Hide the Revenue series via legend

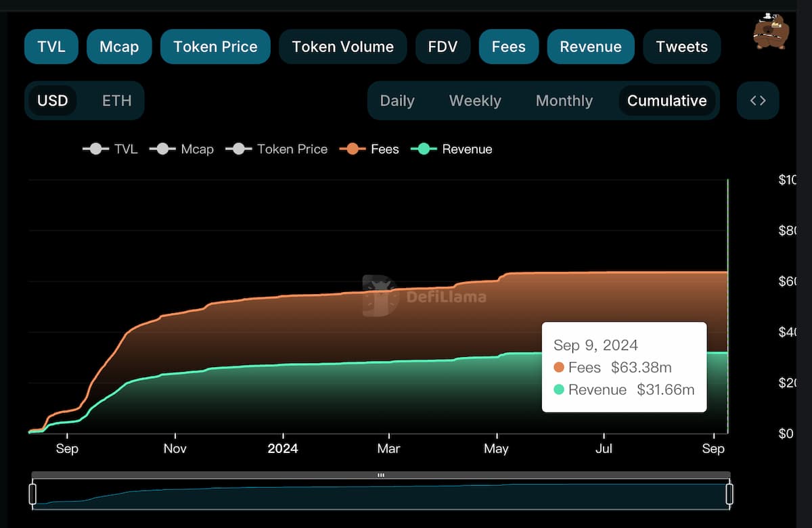[451, 149]
